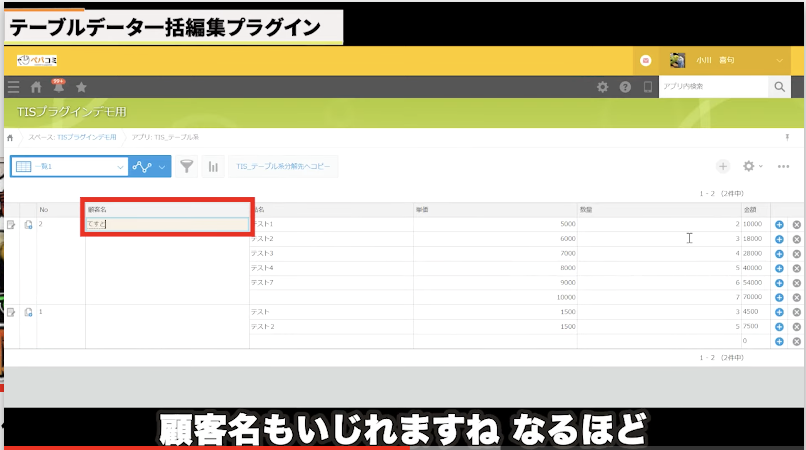Click the 顧客名 text input field

[x=167, y=225]
